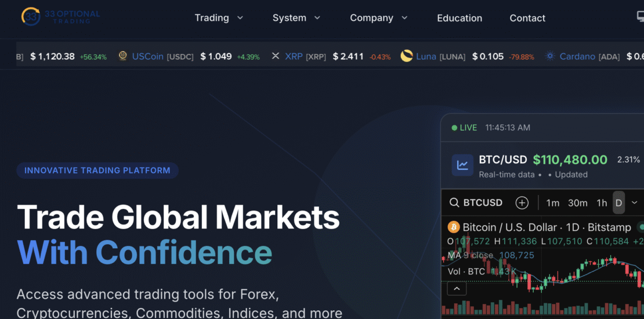Expand the chevron next to Trading

[240, 18]
